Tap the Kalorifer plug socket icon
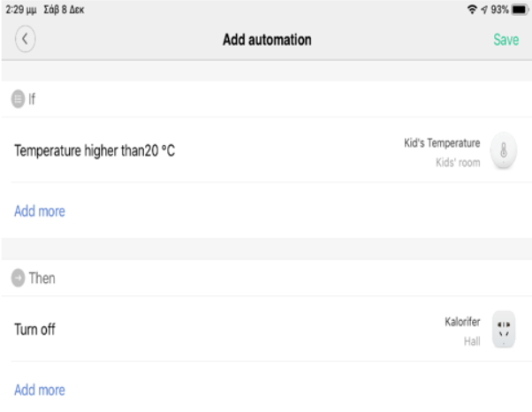The height and width of the screenshot is (412, 532). click(x=502, y=330)
